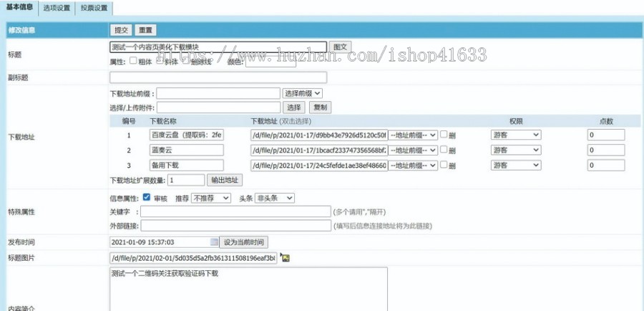The height and width of the screenshot is (311, 644).
Task: Click the 下载名称 column header
Action: 163,121
